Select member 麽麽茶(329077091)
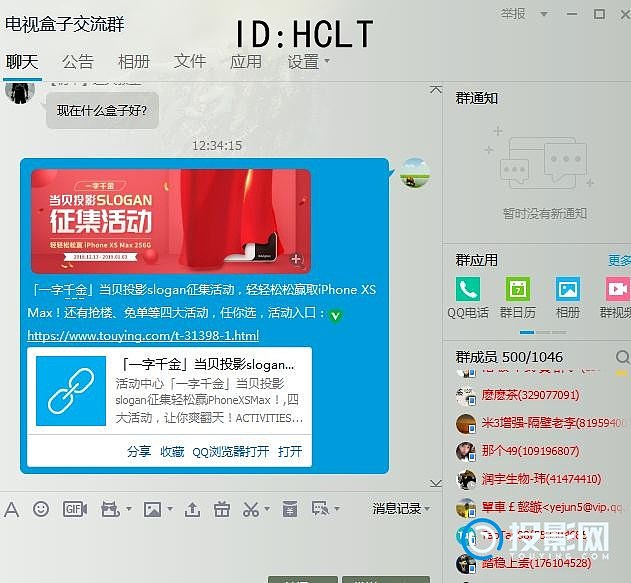This screenshot has height=583, width=631. coord(530,395)
